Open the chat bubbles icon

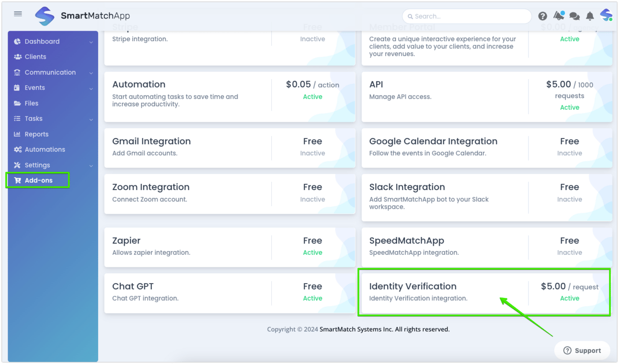point(574,16)
